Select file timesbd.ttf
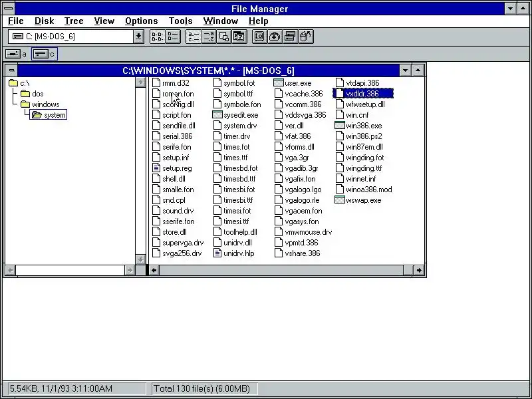 coord(239,179)
